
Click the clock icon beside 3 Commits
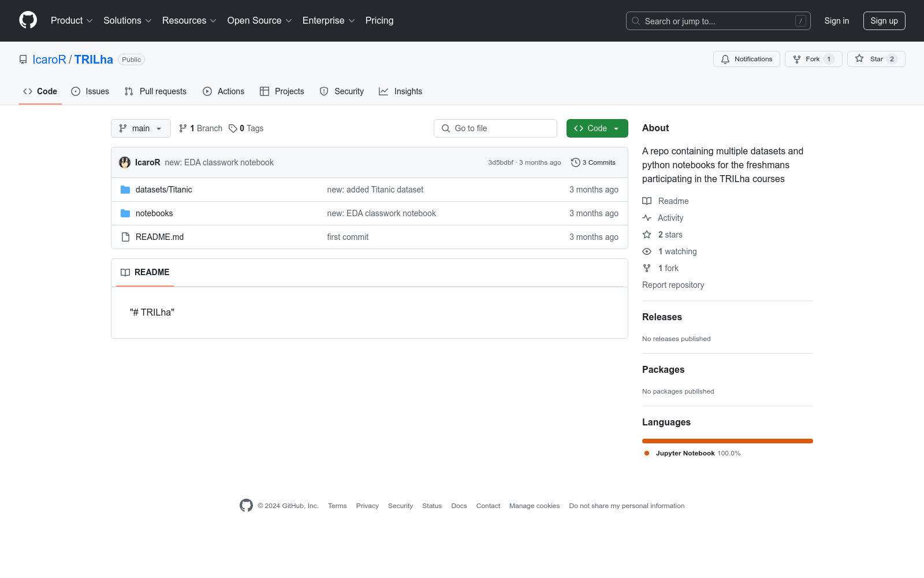tap(575, 162)
